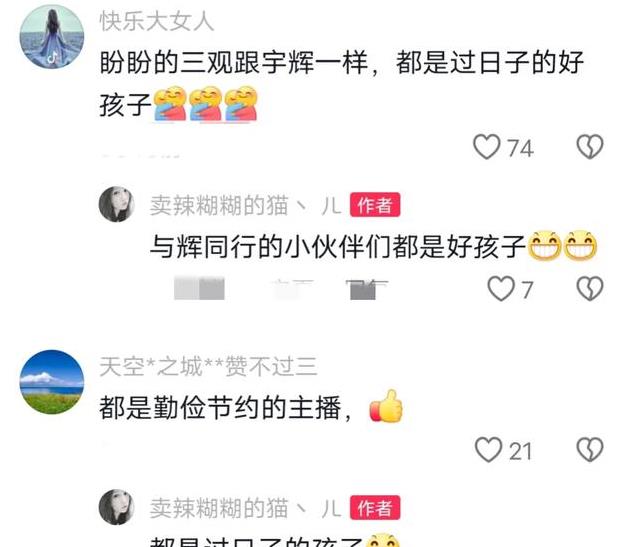The height and width of the screenshot is (547, 636).
Task: Dislike the author reply 与辉同行的小伙伴们
Action: click(590, 289)
